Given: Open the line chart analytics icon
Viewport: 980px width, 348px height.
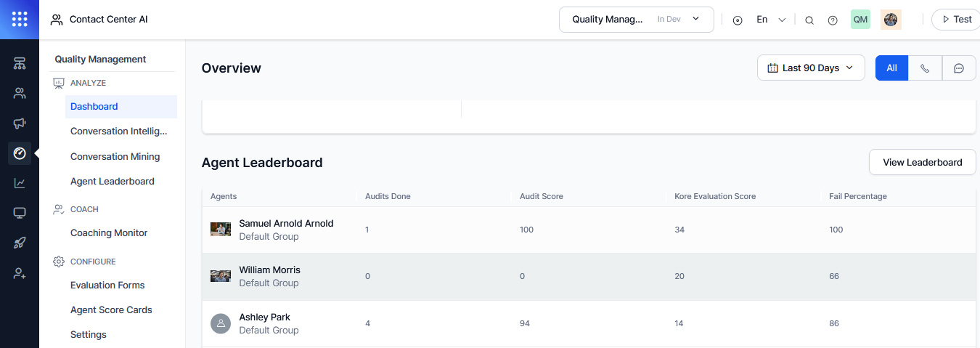Looking at the screenshot, I should pyautogui.click(x=20, y=183).
